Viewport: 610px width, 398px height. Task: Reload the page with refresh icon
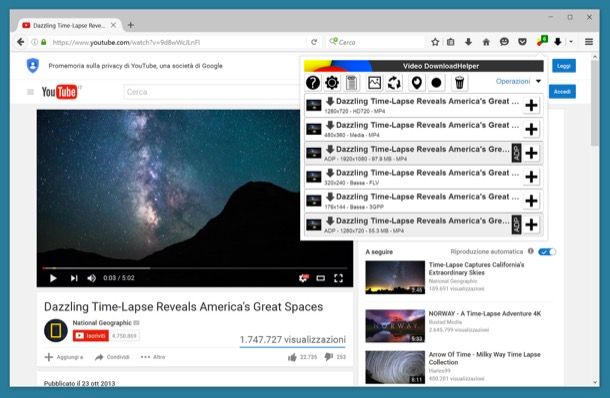point(314,42)
